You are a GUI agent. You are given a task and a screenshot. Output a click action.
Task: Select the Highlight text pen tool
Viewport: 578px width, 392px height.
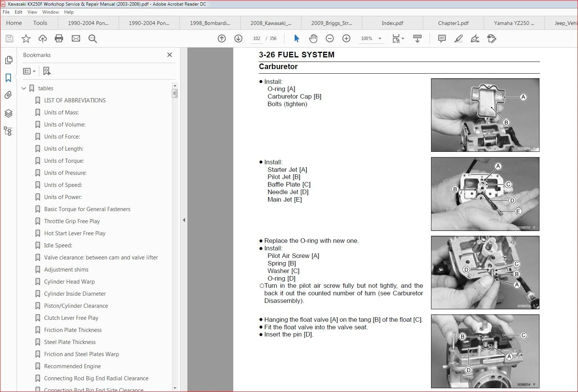point(459,39)
